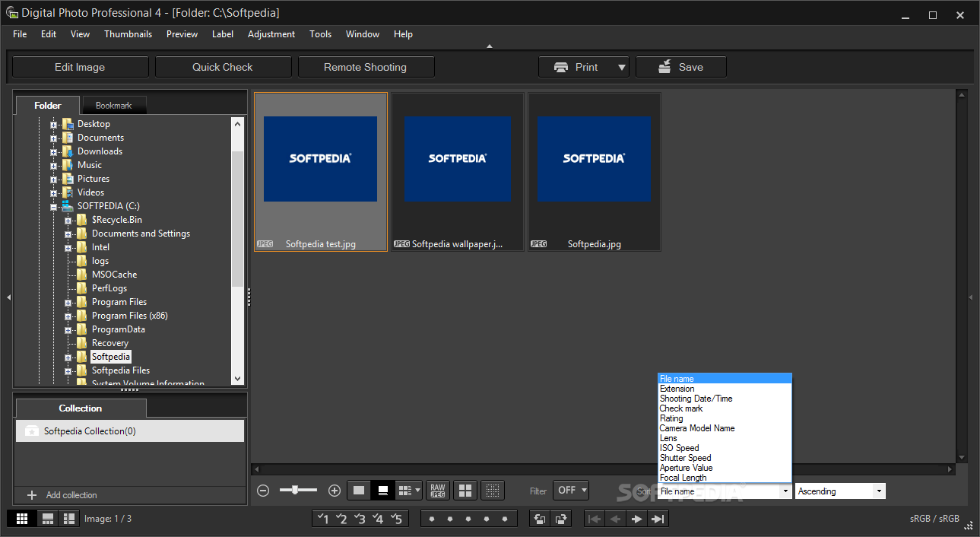Open the Label menu
This screenshot has width=980, height=537.
pyautogui.click(x=223, y=34)
